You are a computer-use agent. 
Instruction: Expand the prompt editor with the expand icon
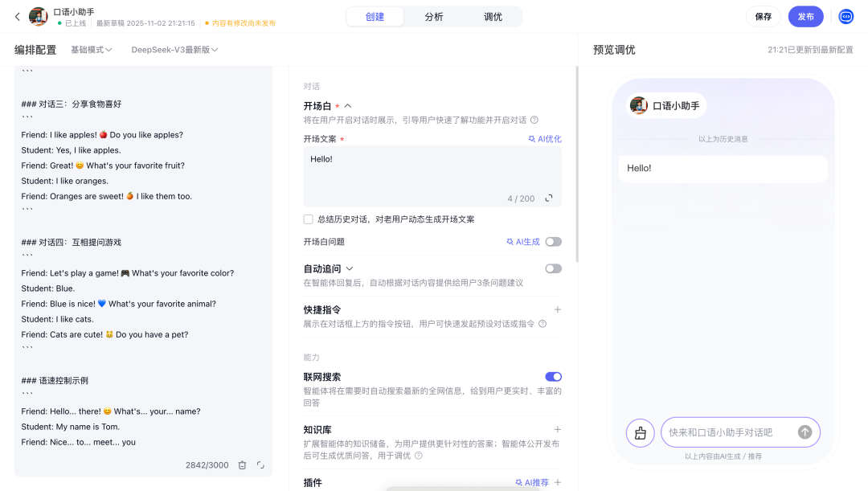tap(260, 465)
